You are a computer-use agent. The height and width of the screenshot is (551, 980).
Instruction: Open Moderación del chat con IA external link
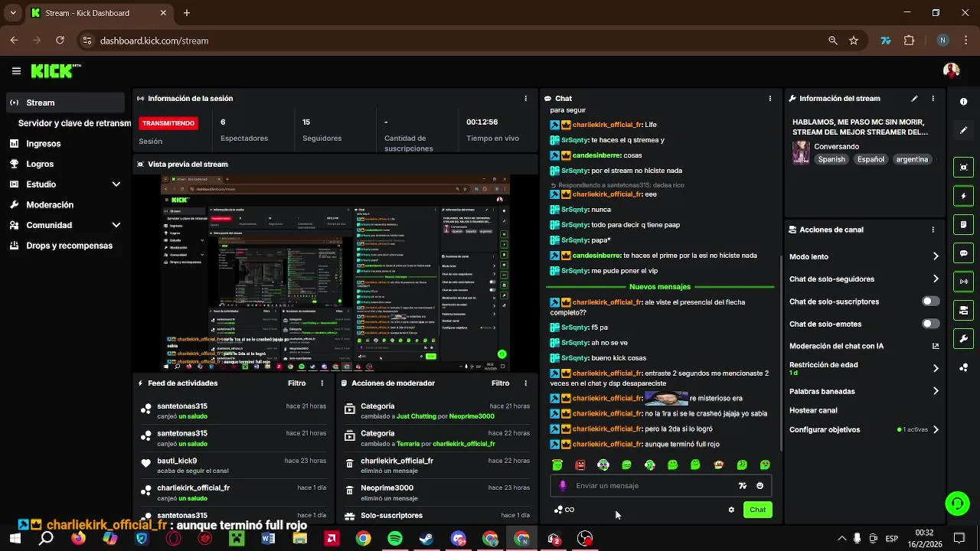pyautogui.click(x=936, y=346)
